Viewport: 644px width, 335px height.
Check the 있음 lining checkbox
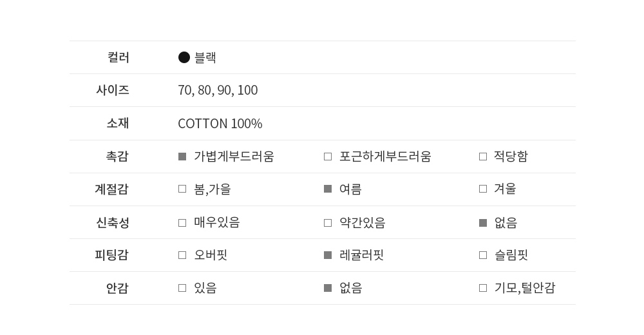coord(182,288)
